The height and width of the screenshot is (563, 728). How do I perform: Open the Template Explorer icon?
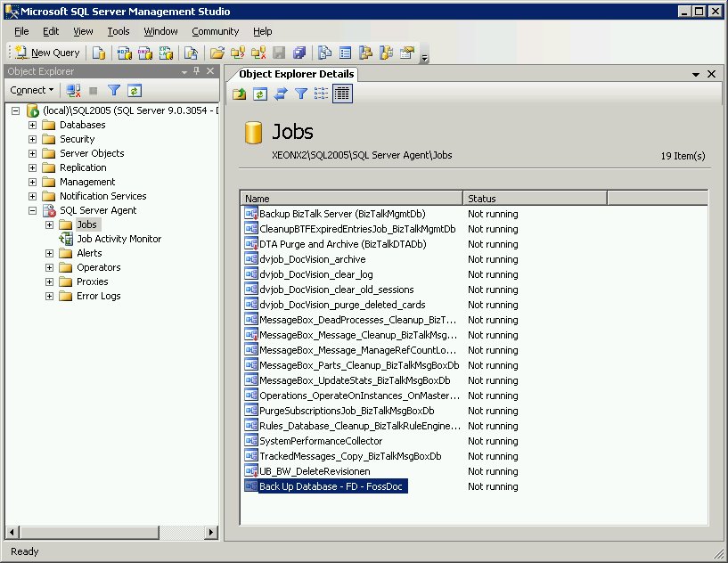(387, 53)
